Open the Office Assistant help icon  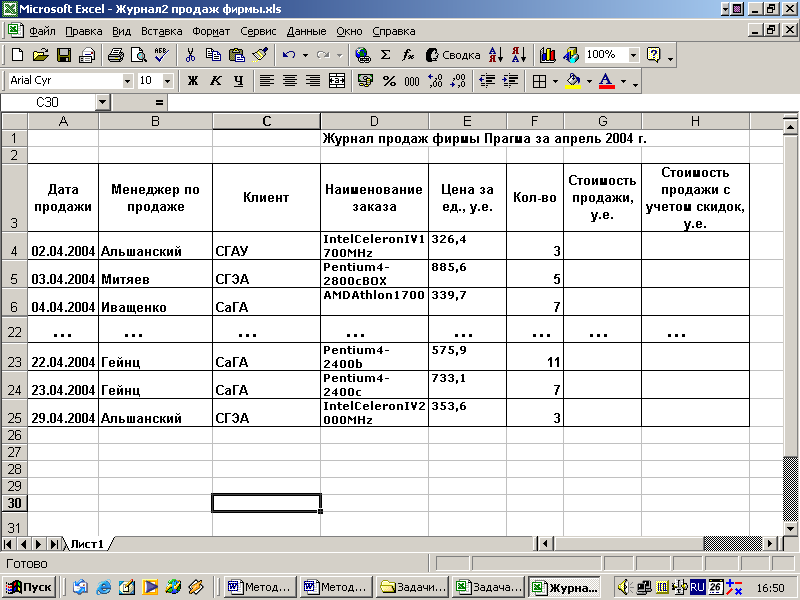point(654,55)
